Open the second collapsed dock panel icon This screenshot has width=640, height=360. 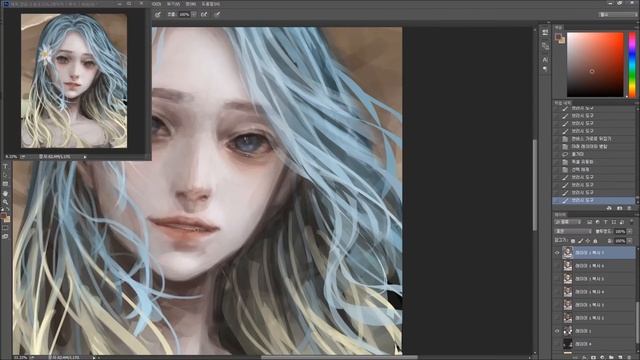click(x=545, y=46)
